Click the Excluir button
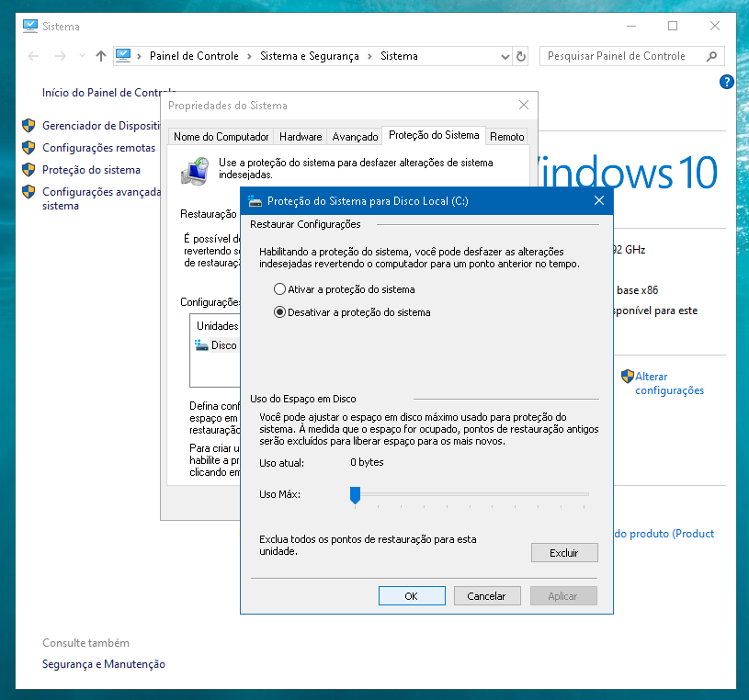This screenshot has height=700, width=749. pos(564,553)
